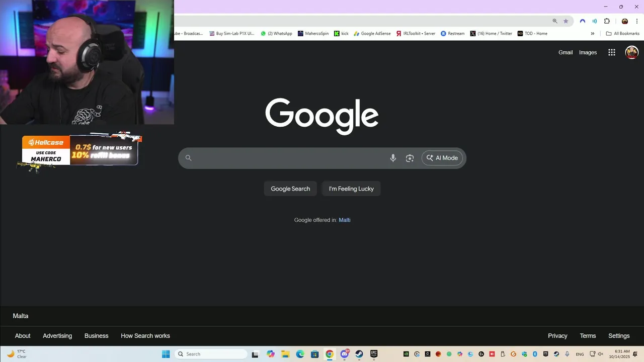Click the Windows taskbar Search box
The width and height of the screenshot is (644, 362).
[211, 354]
